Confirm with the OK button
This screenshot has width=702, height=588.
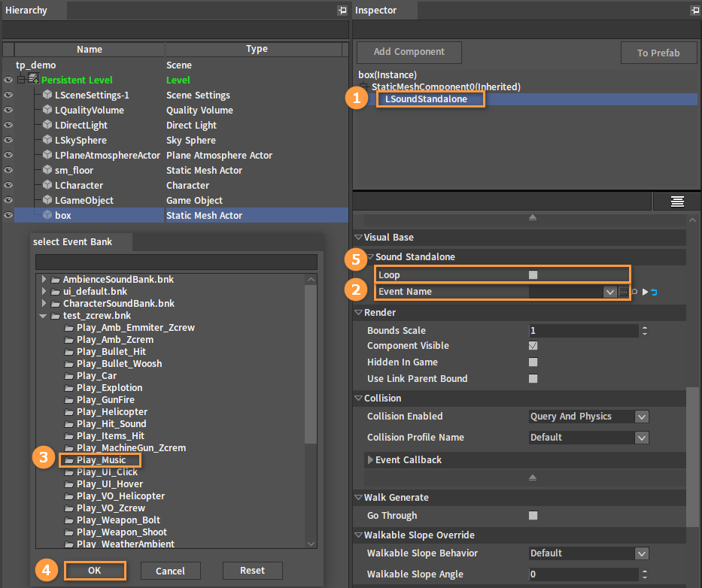tap(95, 571)
